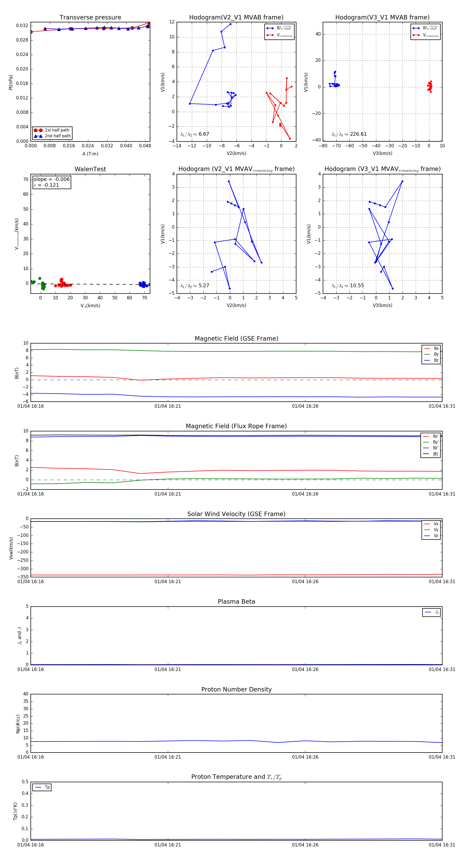Click the "Proton Temperature and Te/Tp" title
This screenshot has height=868, width=473.
click(x=236, y=777)
